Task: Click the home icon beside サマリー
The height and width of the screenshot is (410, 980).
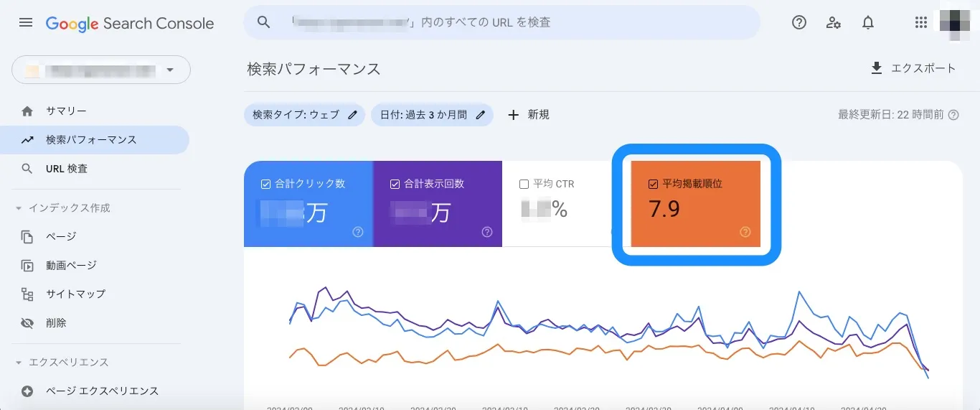Action: tap(27, 111)
